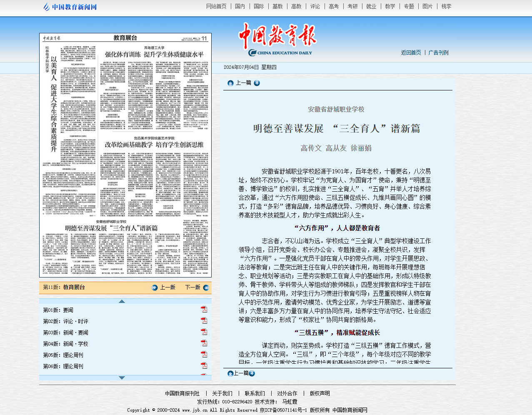Click the 中国教育新闻网 site logo
Image resolution: width=532 pixels, height=415 pixels.
[70, 7]
